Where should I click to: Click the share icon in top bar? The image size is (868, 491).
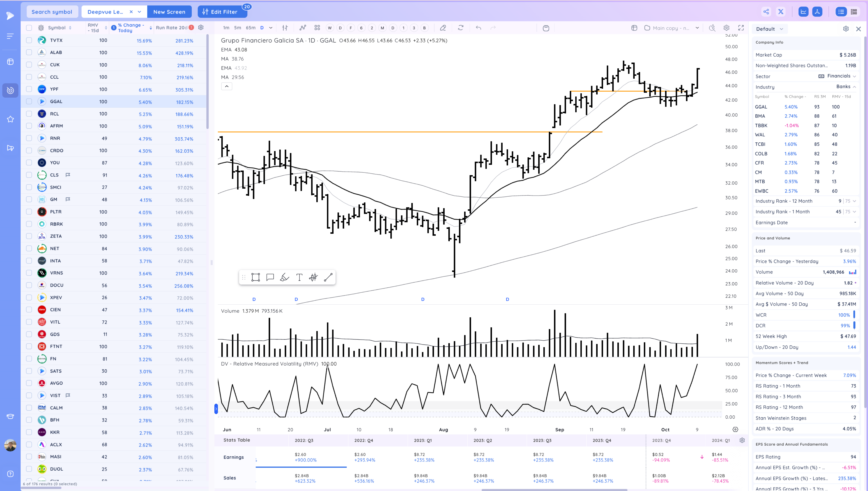[766, 12]
